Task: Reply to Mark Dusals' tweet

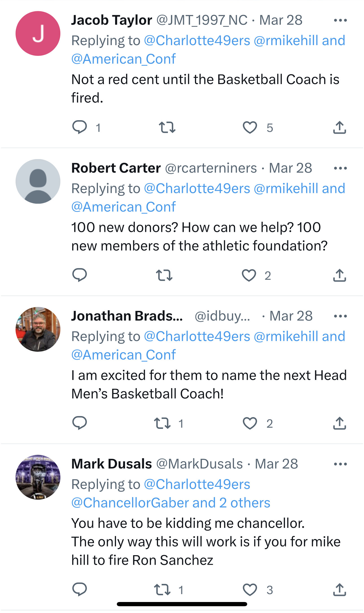Action: 80,589
